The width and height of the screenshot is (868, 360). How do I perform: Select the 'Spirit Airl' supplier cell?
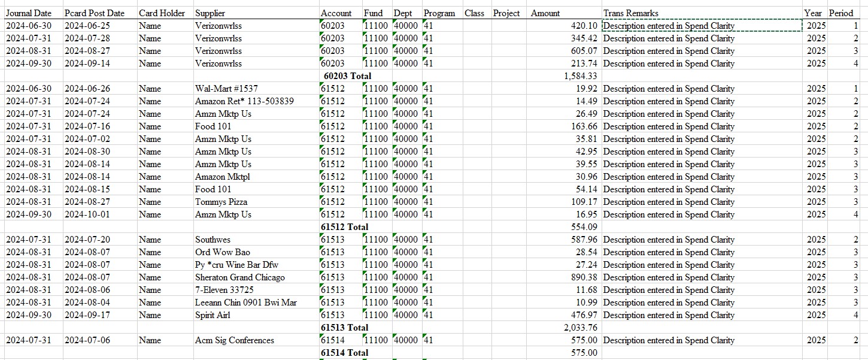coord(256,315)
